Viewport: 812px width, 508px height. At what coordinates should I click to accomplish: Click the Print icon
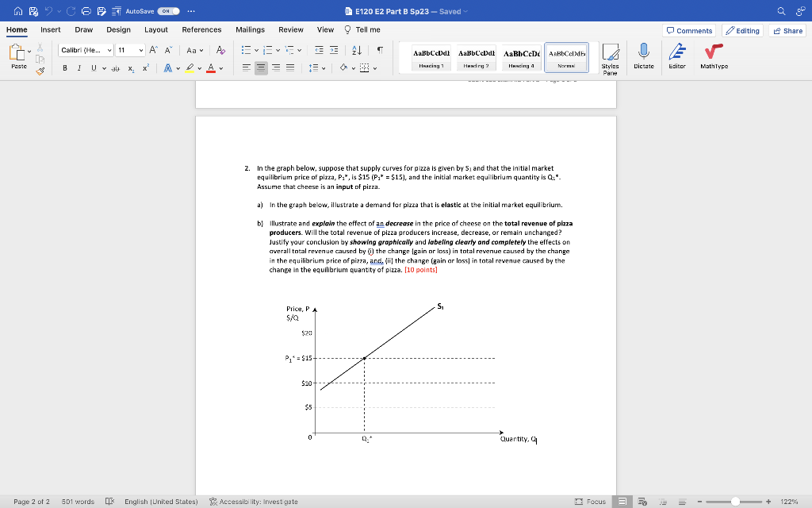pyautogui.click(x=86, y=11)
